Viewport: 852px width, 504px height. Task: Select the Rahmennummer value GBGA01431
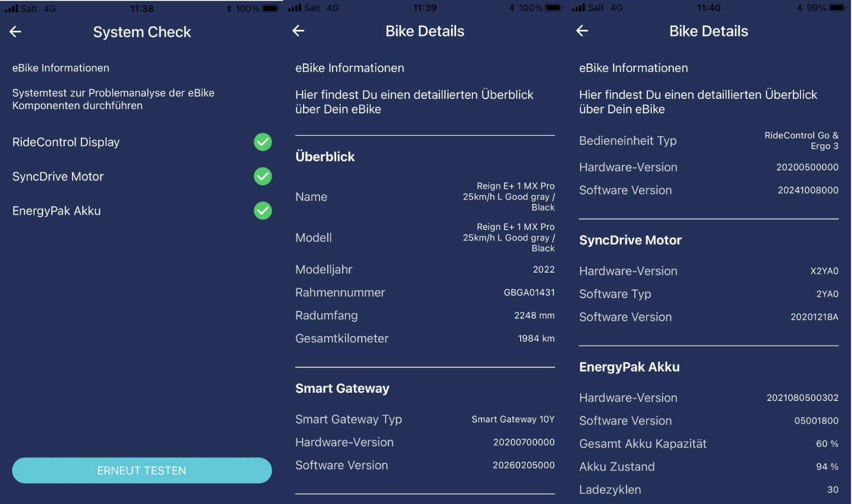click(529, 292)
